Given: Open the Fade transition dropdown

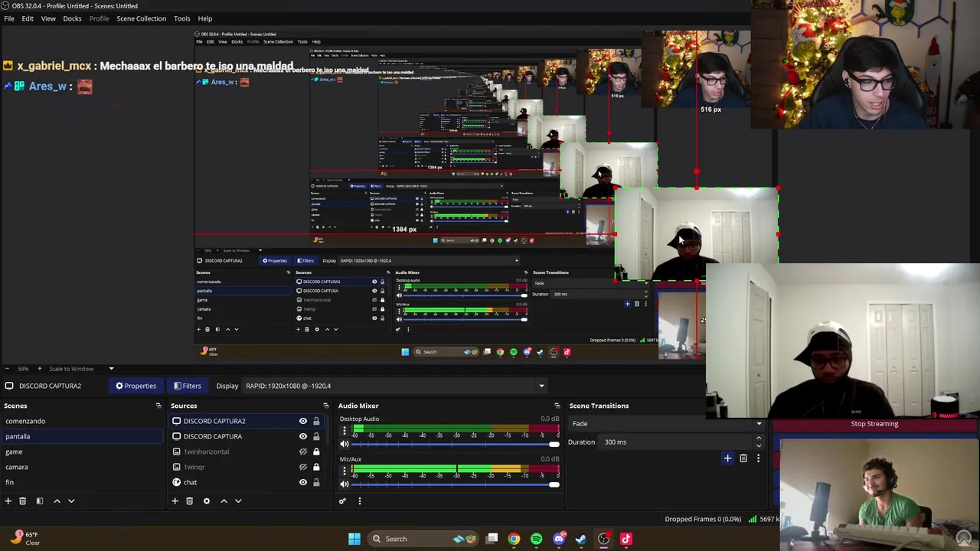Looking at the screenshot, I should [667, 423].
